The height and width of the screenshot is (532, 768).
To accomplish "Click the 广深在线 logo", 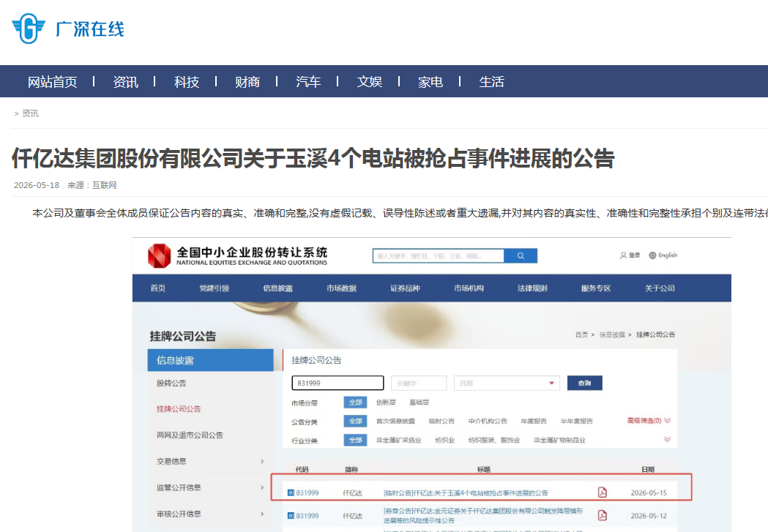I will 68,29.
